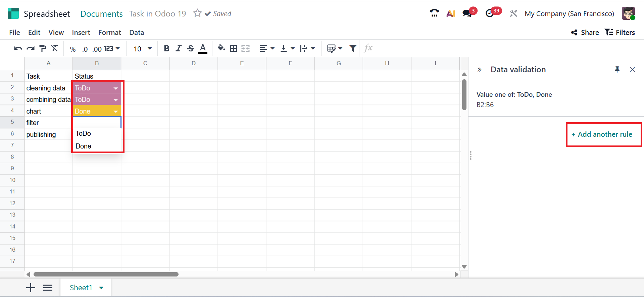This screenshot has width=644, height=297.
Task: Close the Data validation panel
Action: pos(633,69)
